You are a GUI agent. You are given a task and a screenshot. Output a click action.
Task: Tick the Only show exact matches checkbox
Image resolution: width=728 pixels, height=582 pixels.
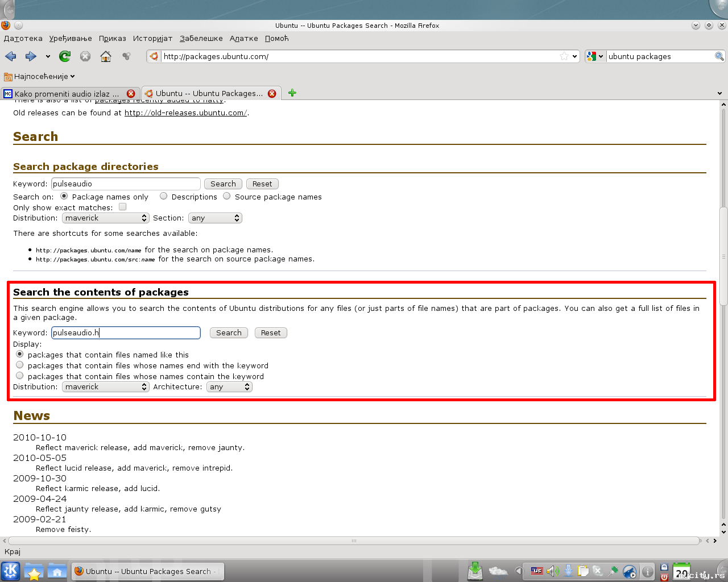122,207
